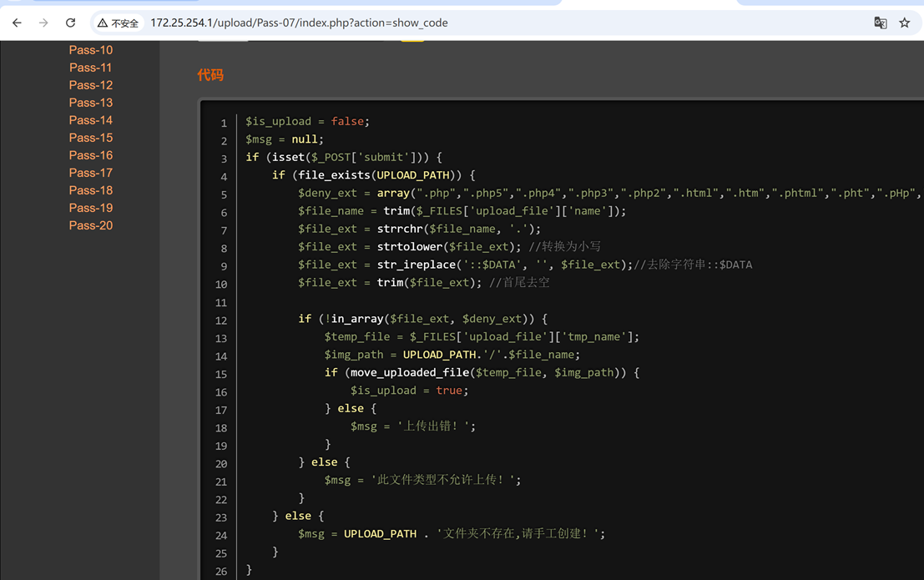Open the Pass-10 level
This screenshot has width=924, height=580.
91,50
